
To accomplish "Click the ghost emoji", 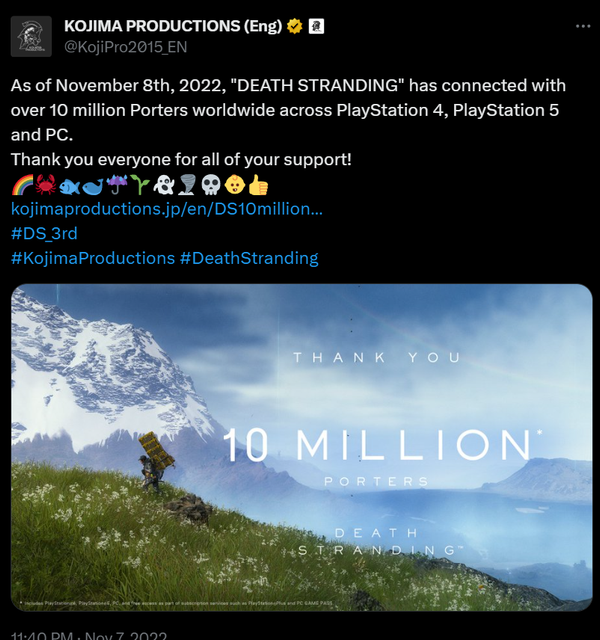I will point(164,185).
